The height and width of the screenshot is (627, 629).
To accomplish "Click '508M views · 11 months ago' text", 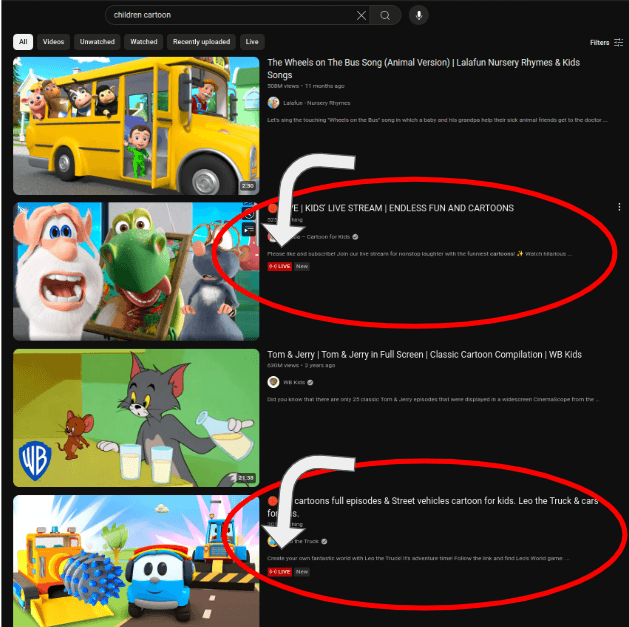I will point(306,86).
